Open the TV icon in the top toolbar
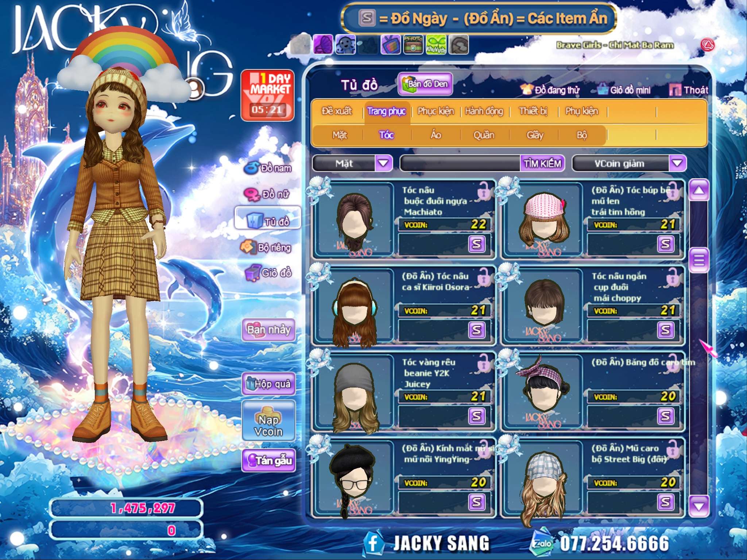This screenshot has height=560, width=747. point(391,45)
